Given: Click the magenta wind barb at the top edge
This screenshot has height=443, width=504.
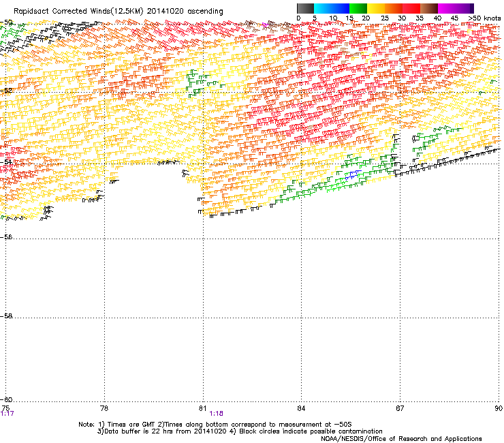Looking at the screenshot, I should [265, 25].
